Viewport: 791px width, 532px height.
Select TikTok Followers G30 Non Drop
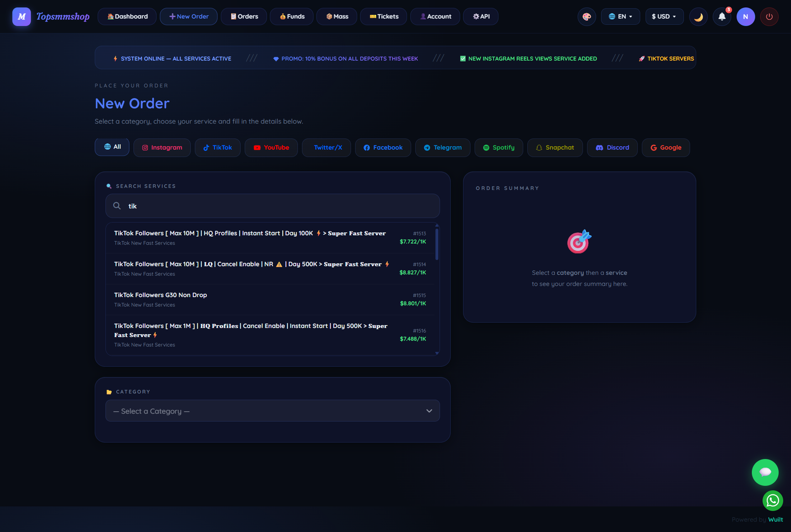pyautogui.click(x=270, y=300)
